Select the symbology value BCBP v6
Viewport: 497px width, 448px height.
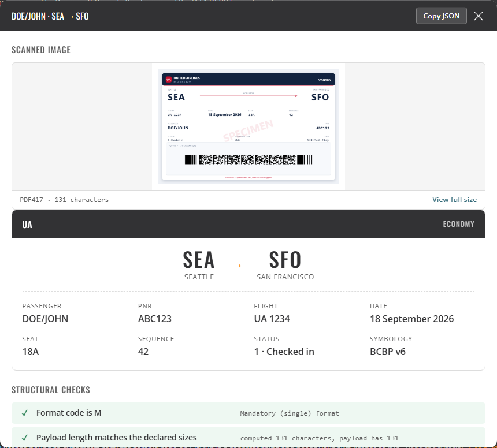coord(388,352)
